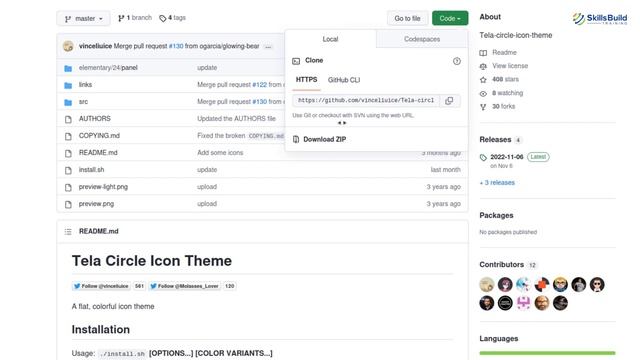
Task: Click the tag icon beside 2022-11-06 release
Action: [x=483, y=158]
